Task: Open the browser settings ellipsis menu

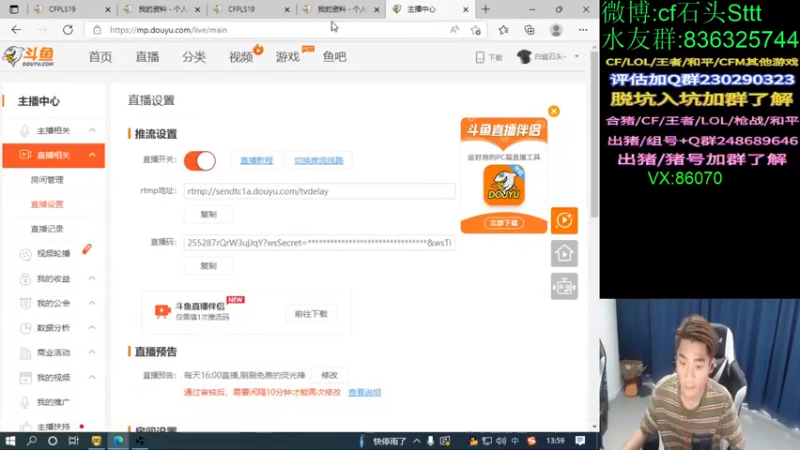Action: pyautogui.click(x=583, y=30)
